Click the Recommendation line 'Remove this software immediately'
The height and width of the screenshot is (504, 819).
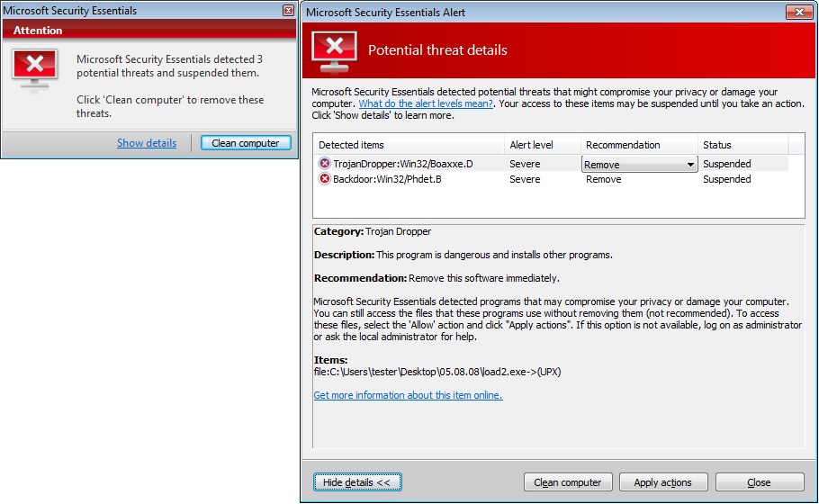pos(436,278)
